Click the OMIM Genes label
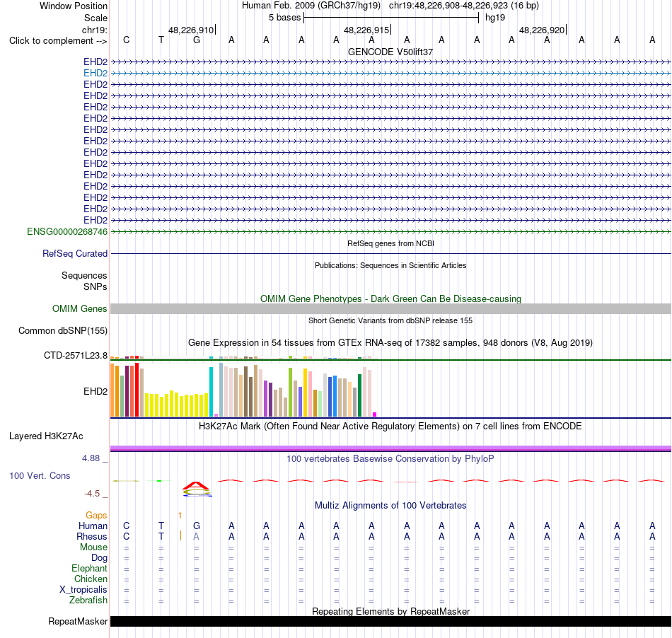 pos(79,308)
